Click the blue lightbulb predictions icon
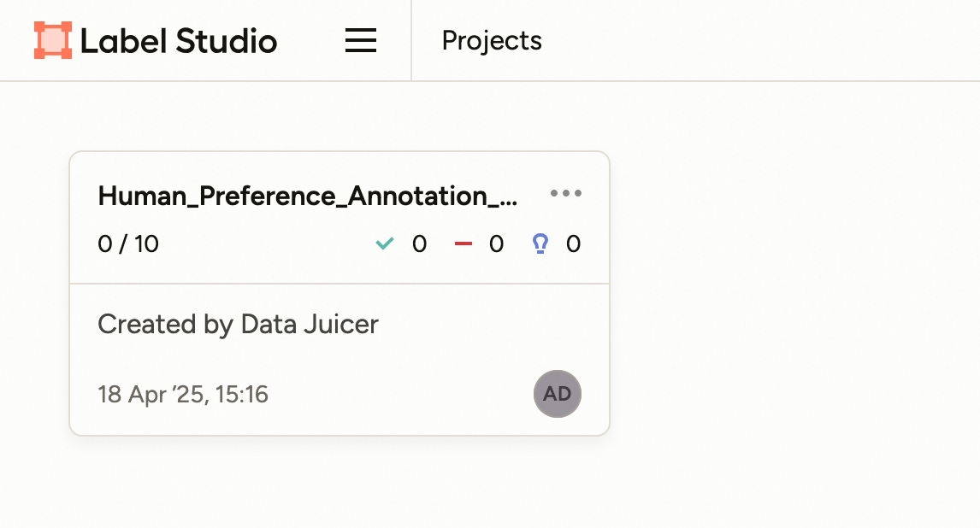980x528 pixels. point(540,244)
